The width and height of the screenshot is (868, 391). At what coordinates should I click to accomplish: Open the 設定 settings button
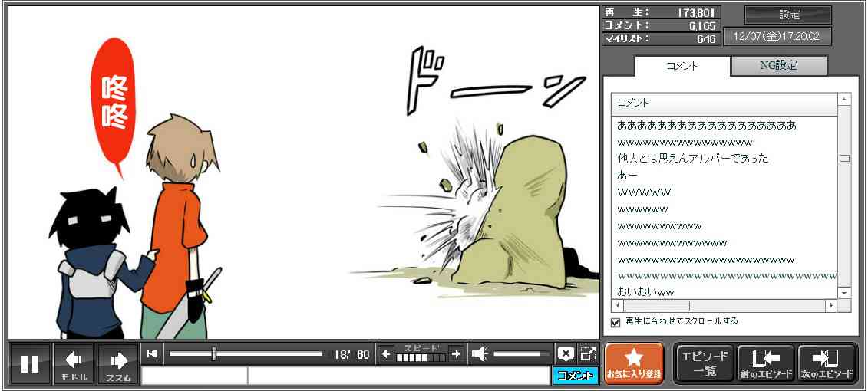[x=788, y=15]
